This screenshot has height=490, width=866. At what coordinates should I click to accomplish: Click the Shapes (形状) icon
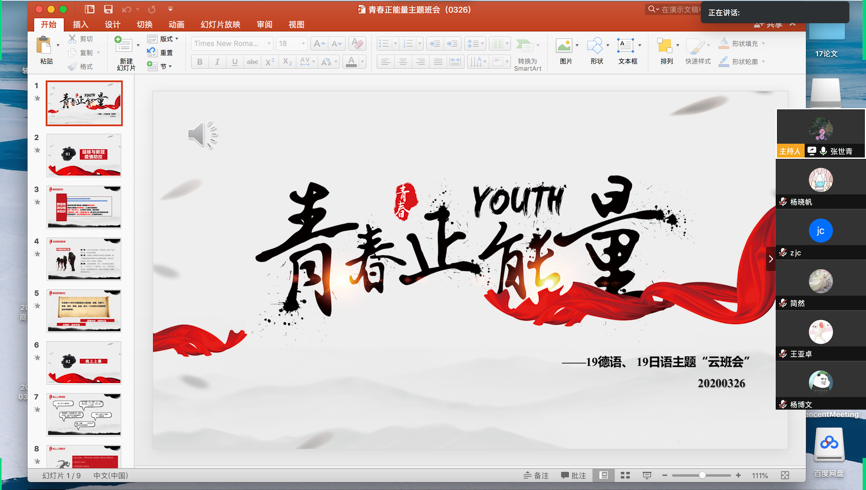(596, 47)
